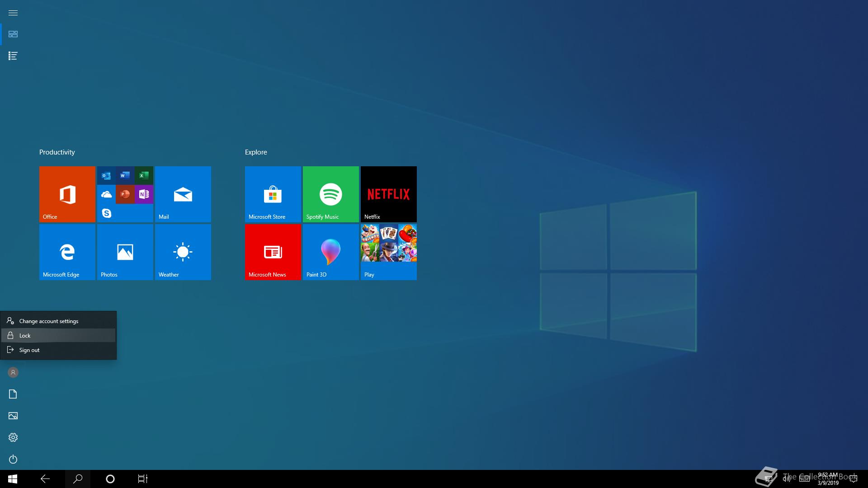
Task: Open Settings gear in Start sidebar
Action: pos(13,437)
